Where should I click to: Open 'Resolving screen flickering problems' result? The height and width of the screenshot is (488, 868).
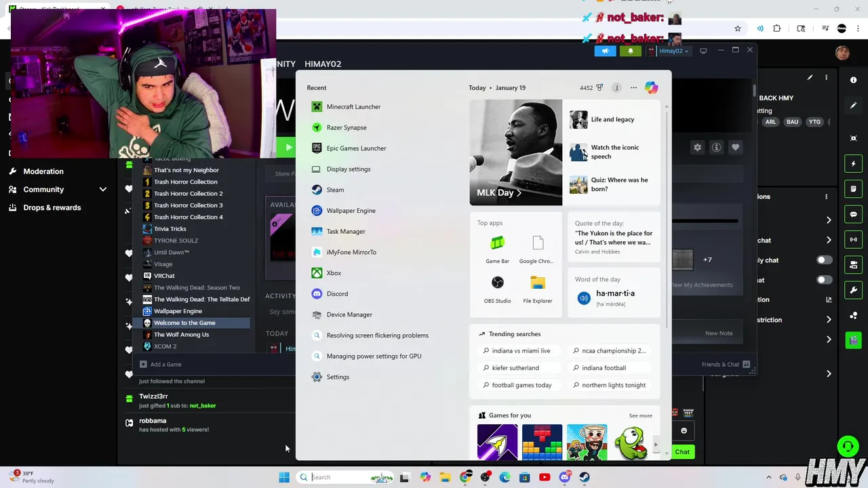point(377,335)
